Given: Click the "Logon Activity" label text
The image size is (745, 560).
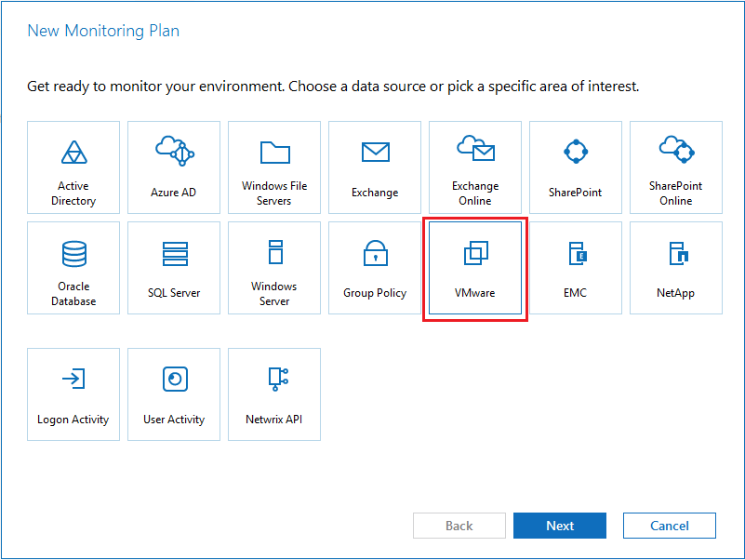Looking at the screenshot, I should (73, 420).
